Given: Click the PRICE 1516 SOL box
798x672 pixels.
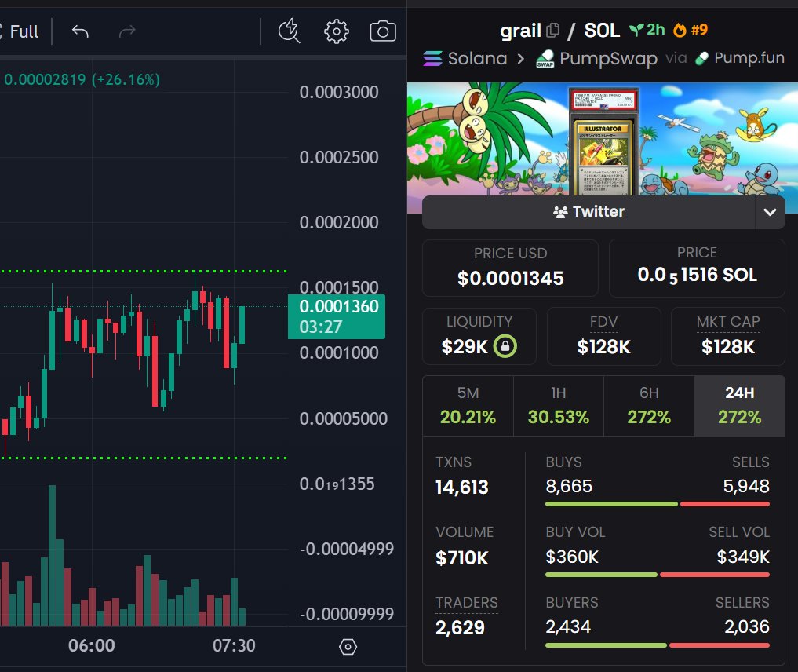Looking at the screenshot, I should (697, 268).
